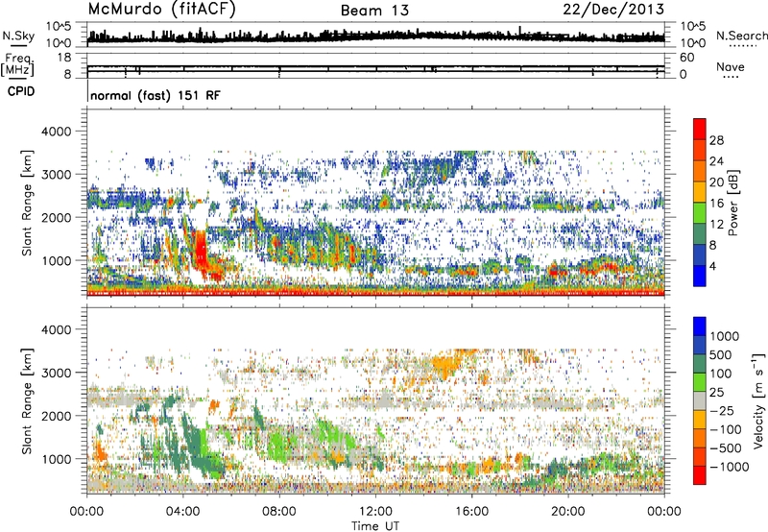Click the "Velocity [m s-1]" colorbar title
This screenshot has height=532, width=768.
point(758,400)
